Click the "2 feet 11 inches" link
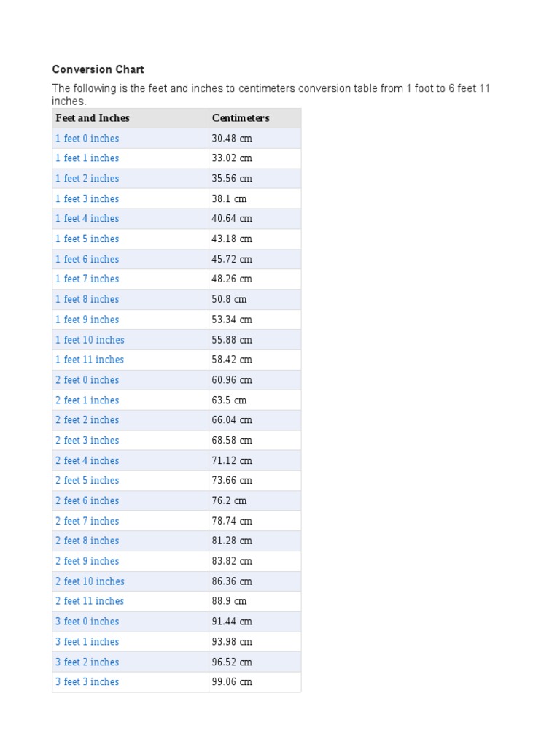Screen dimensions: 560x747 pos(90,601)
